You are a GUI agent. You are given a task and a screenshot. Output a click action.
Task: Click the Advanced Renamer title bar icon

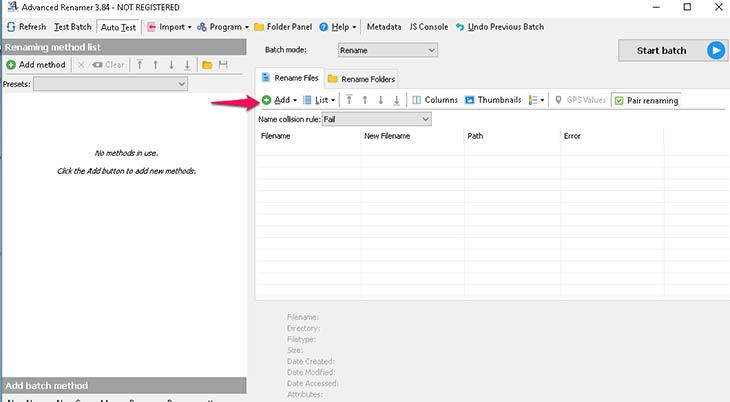pos(13,7)
